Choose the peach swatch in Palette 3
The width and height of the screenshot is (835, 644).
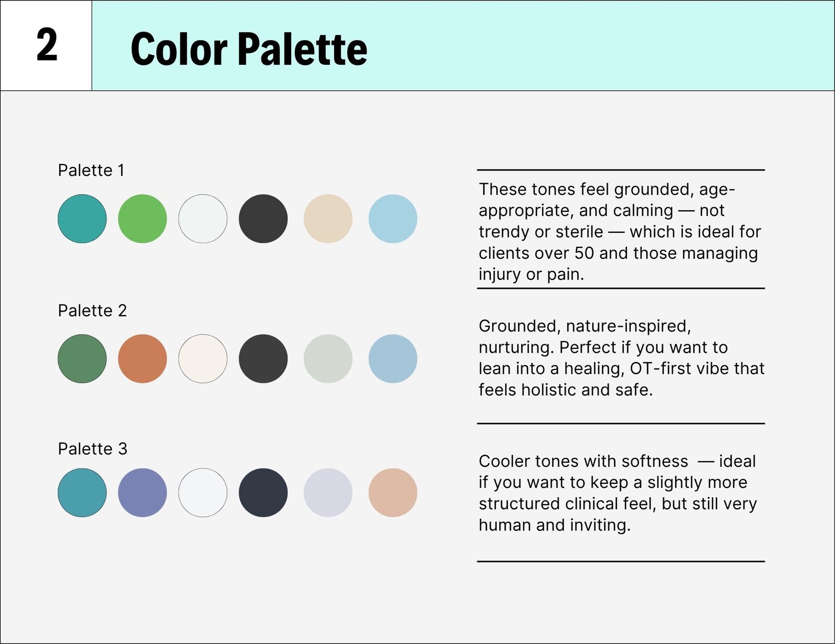point(392,493)
